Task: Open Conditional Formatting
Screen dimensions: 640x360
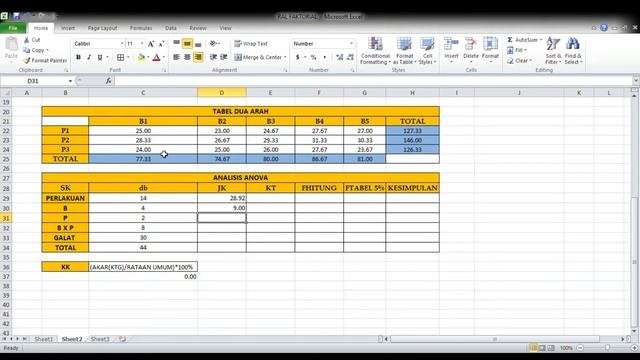Action: [375, 51]
